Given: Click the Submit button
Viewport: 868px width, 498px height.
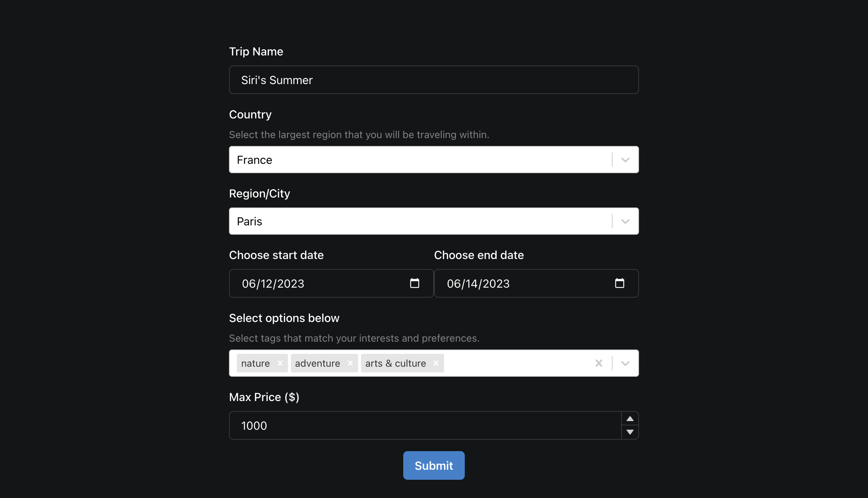Looking at the screenshot, I should [x=434, y=465].
